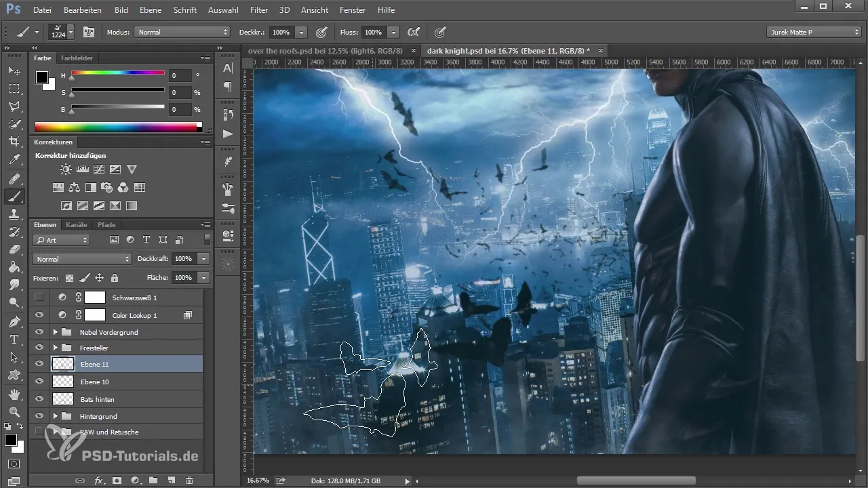Hide the Ebene 10 layer
Image resolution: width=868 pixels, height=488 pixels.
coord(39,382)
